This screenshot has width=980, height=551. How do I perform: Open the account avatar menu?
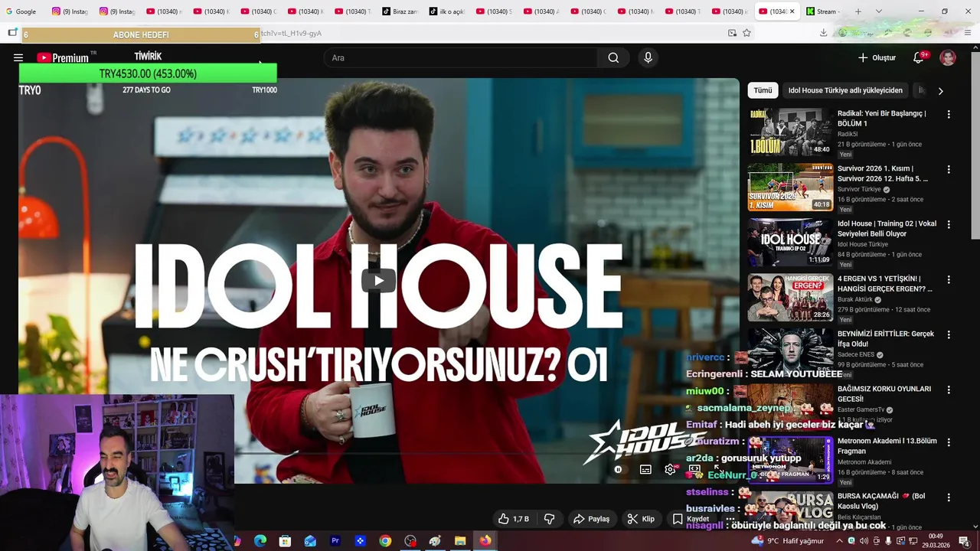948,57
